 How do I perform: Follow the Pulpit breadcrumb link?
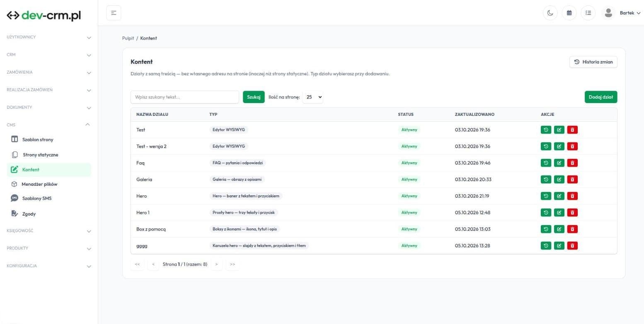pyautogui.click(x=128, y=38)
